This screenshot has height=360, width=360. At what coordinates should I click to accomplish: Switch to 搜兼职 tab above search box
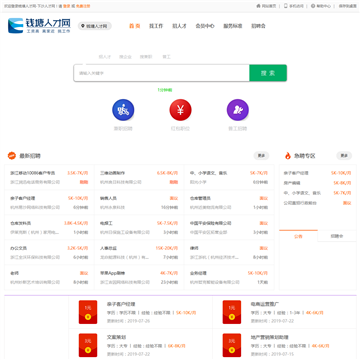146,57
